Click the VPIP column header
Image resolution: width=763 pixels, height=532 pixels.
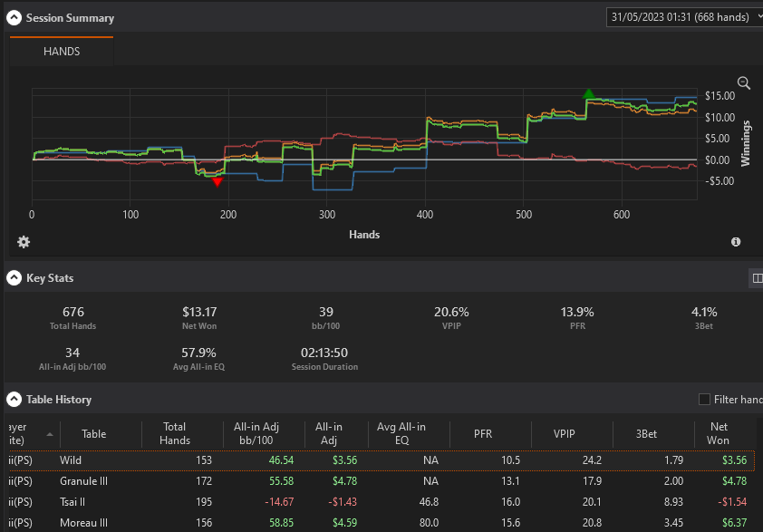click(564, 433)
